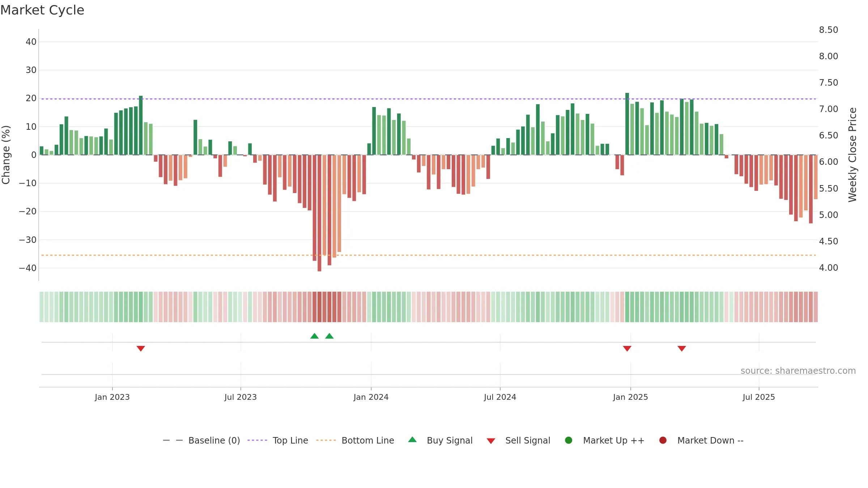The height and width of the screenshot is (488, 868).
Task: Select the sell signal marker just before Jan 2025
Action: [x=627, y=348]
